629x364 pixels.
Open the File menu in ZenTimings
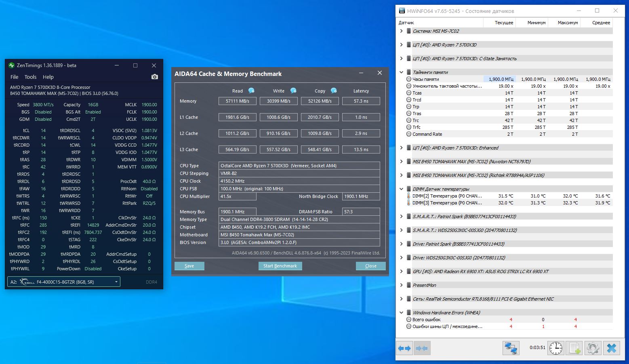(15, 77)
